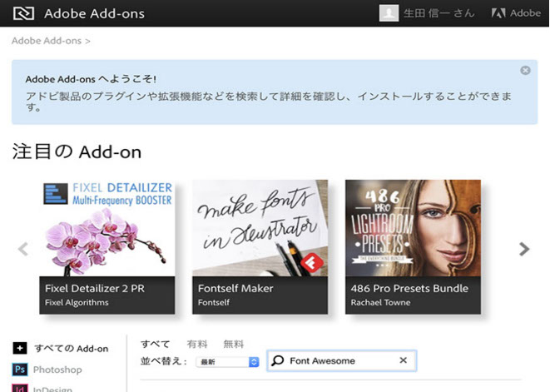Open the Fixel Detailizer 2 PR thumbnail
The image size is (550, 392).
pos(107,228)
